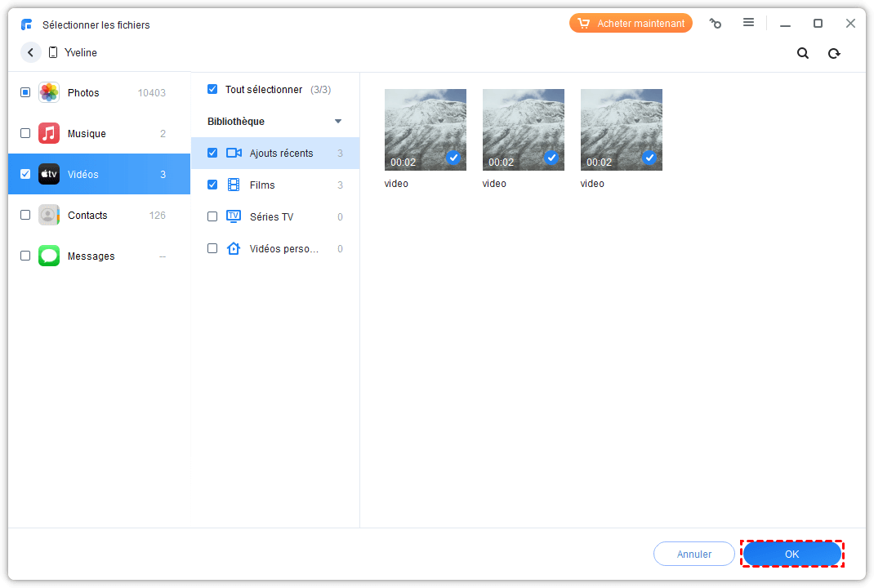
Task: Uncheck the Tout sélectionner checkbox
Action: [x=212, y=89]
